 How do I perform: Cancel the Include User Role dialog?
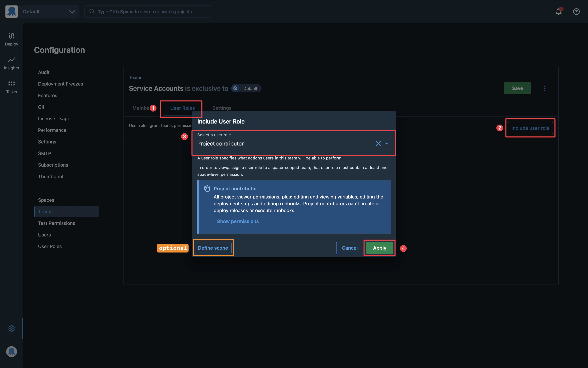pos(349,248)
